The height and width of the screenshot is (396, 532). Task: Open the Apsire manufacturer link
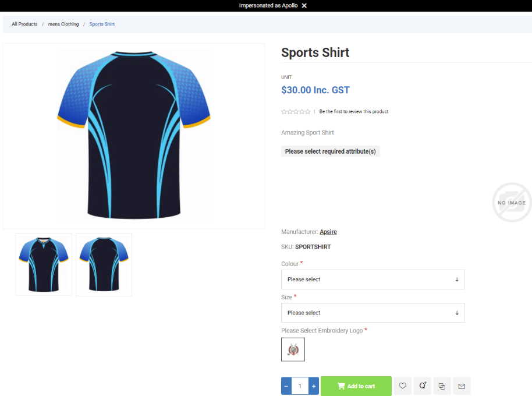point(328,232)
